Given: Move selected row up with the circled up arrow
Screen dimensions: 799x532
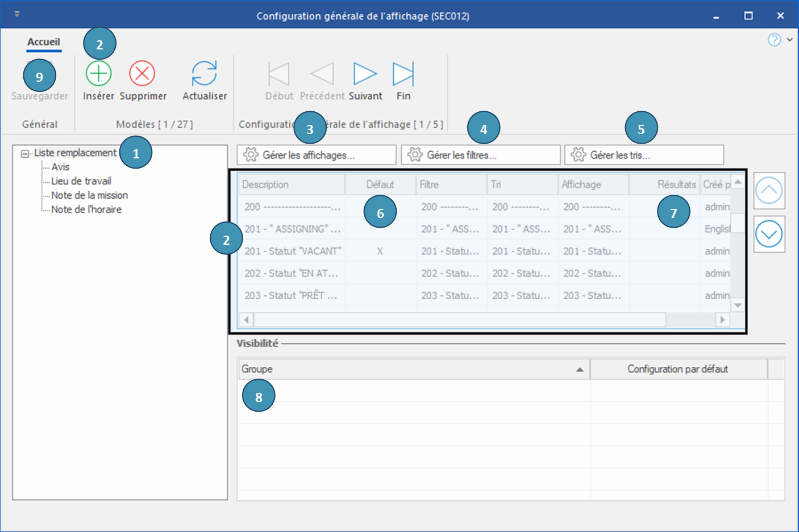Looking at the screenshot, I should click(x=769, y=191).
